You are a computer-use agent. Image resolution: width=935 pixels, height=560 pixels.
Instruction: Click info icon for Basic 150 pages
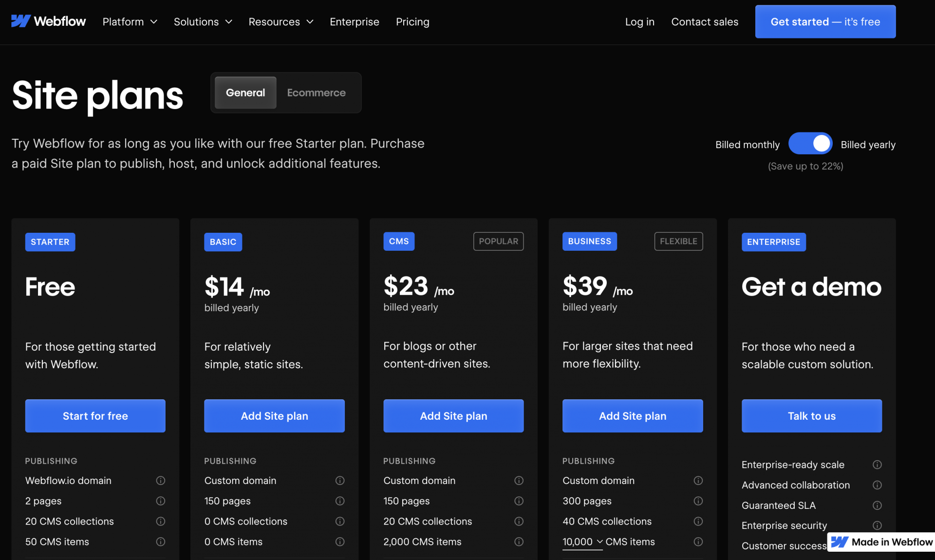[340, 501]
